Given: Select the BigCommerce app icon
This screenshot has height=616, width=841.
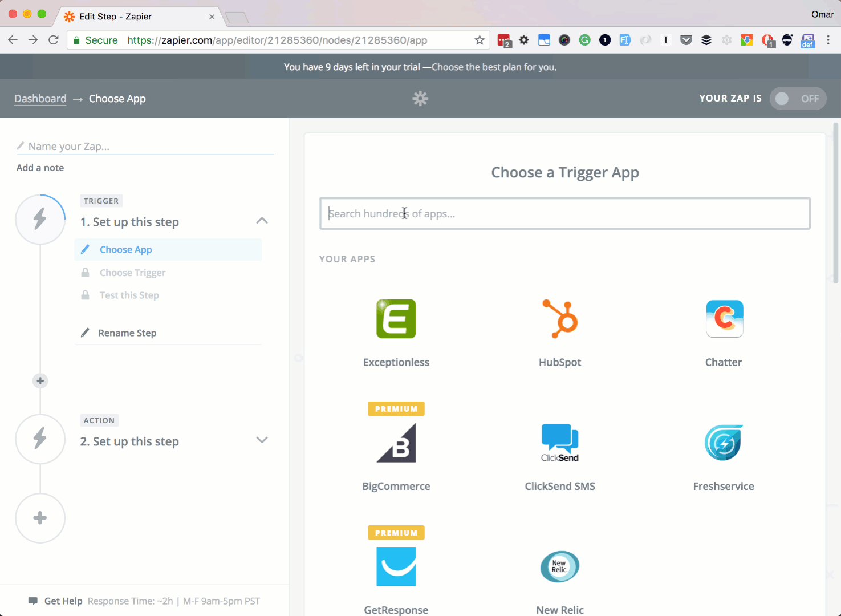Looking at the screenshot, I should [x=396, y=443].
